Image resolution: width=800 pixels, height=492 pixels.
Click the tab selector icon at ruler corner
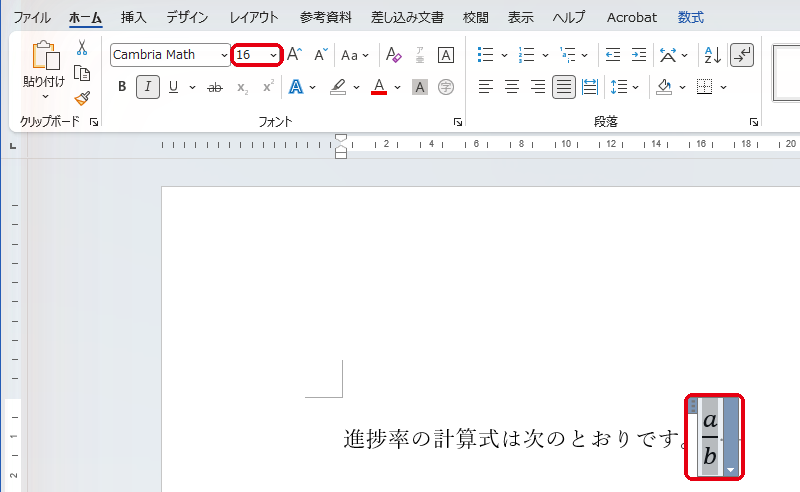pos(13,146)
